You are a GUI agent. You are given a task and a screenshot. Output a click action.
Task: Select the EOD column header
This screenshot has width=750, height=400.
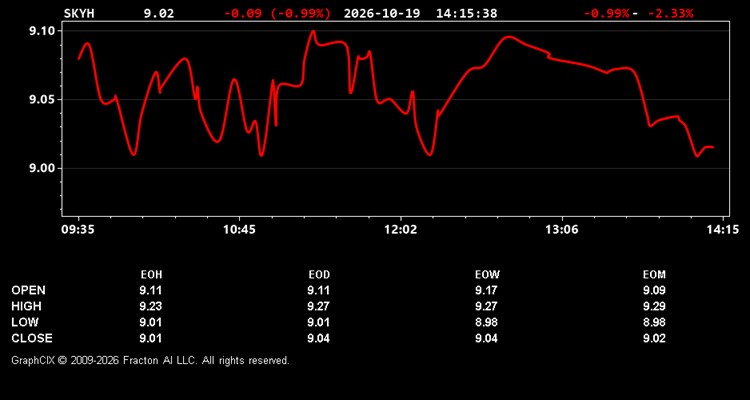pyautogui.click(x=319, y=275)
